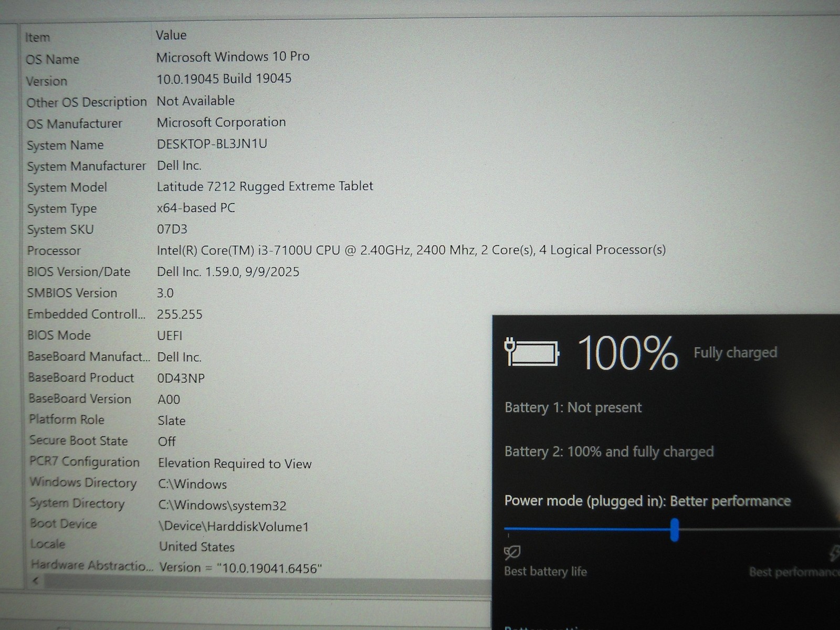Select the Boot Device row label
Viewport: 840px width, 630px height.
[64, 524]
